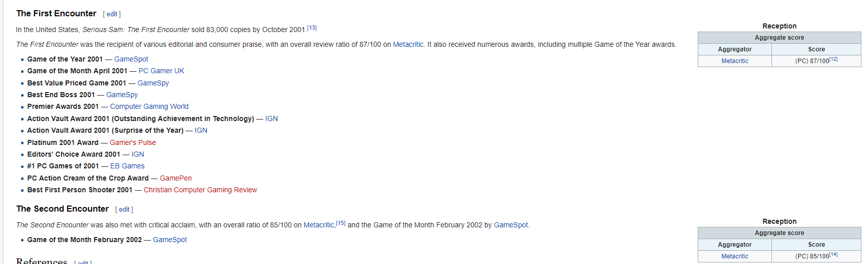Click 'Score' header in second Reception table
The width and height of the screenshot is (868, 264).
pyautogui.click(x=817, y=245)
